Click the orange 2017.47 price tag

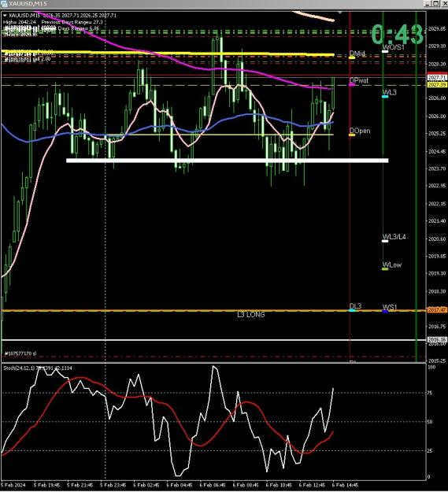pos(437,310)
